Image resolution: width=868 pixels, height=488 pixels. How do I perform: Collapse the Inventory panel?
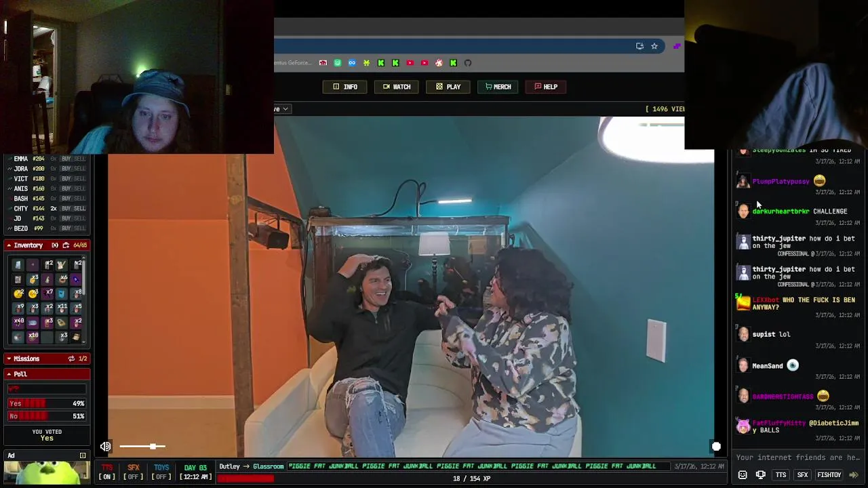9,245
